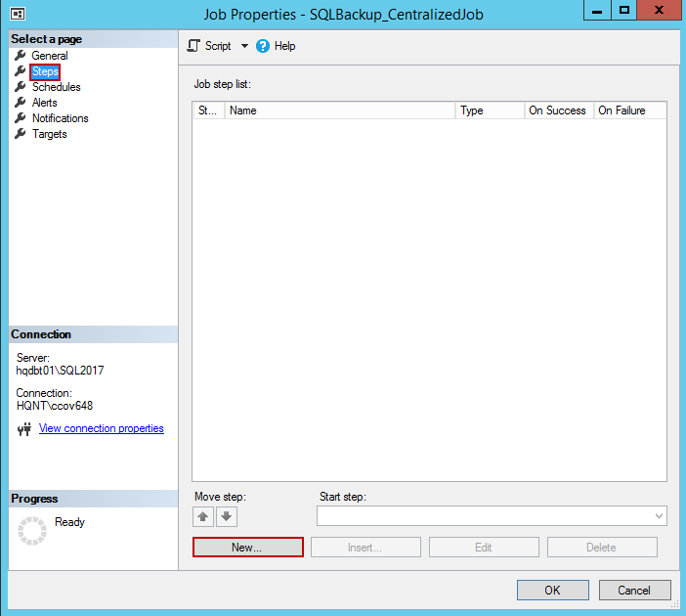
Task: Open Help from the toolbar
Action: tap(276, 46)
